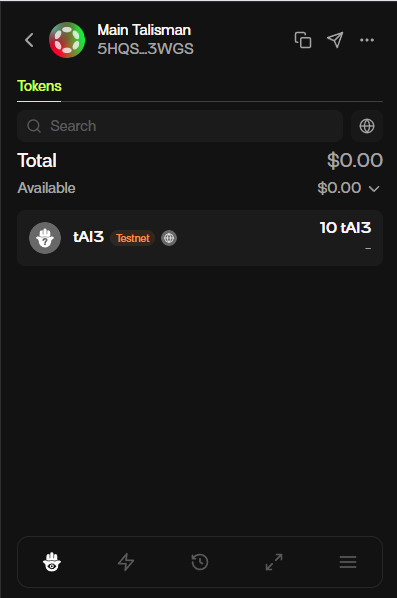Open the Main Talisman account avatar
The height and width of the screenshot is (598, 397).
click(67, 40)
